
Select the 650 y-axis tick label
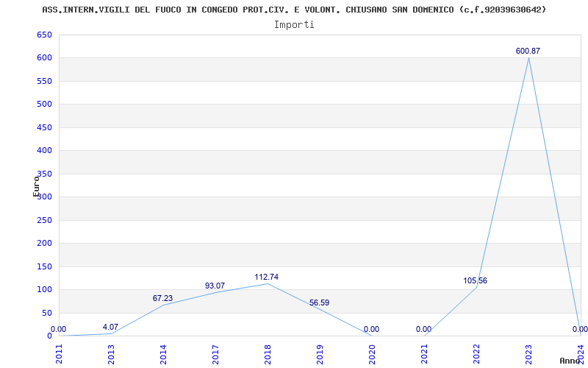(44, 35)
